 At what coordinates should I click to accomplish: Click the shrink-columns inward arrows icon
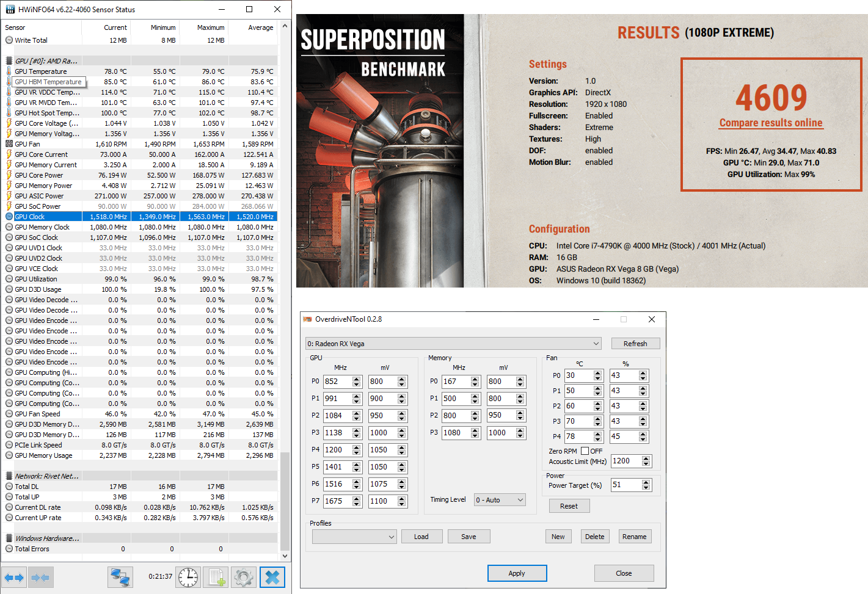pyautogui.click(x=40, y=577)
